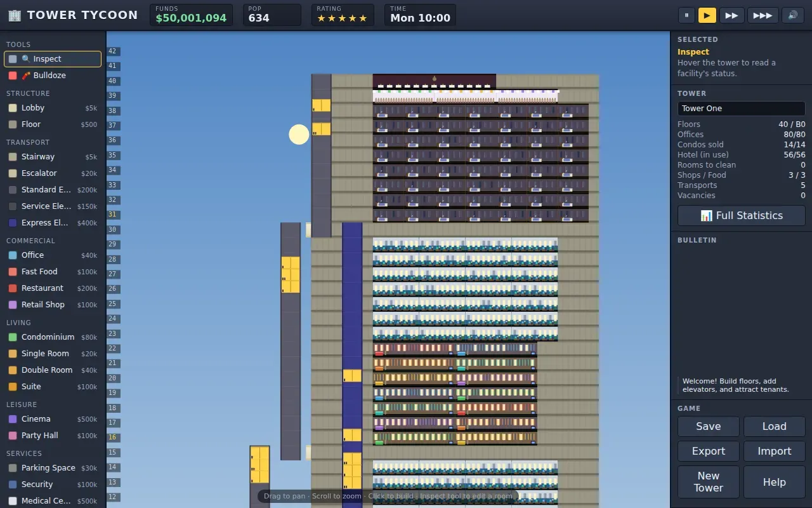The height and width of the screenshot is (508, 812).
Task: Pick the Parking Space service tool
Action: coord(53,468)
